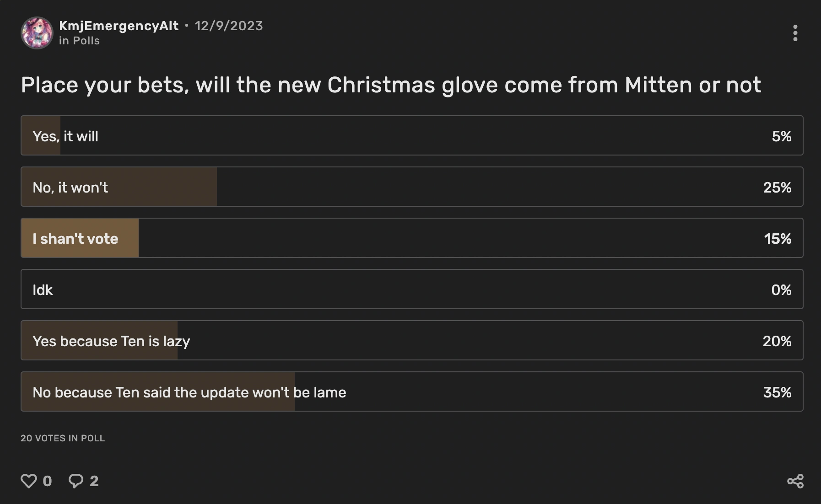Click the 25% result percentage
The height and width of the screenshot is (504, 821).
click(x=777, y=188)
